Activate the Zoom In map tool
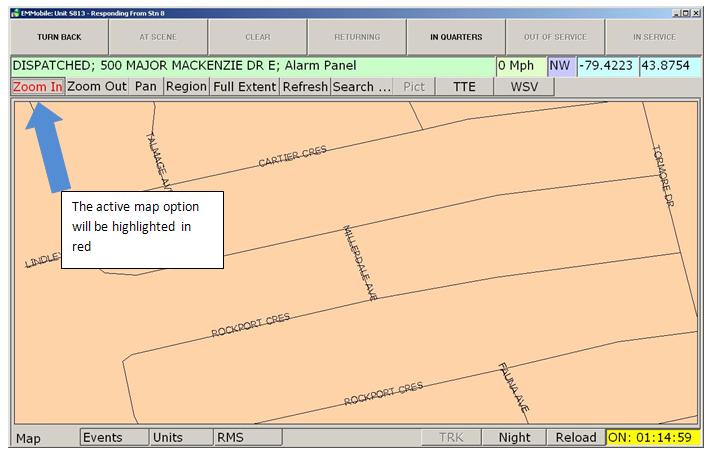This screenshot has width=715, height=457. coord(37,87)
